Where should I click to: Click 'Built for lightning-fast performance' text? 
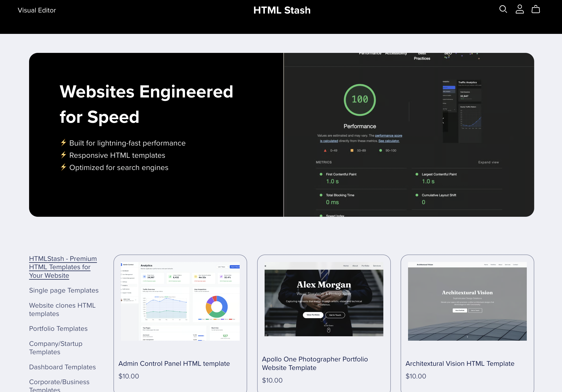click(x=127, y=143)
